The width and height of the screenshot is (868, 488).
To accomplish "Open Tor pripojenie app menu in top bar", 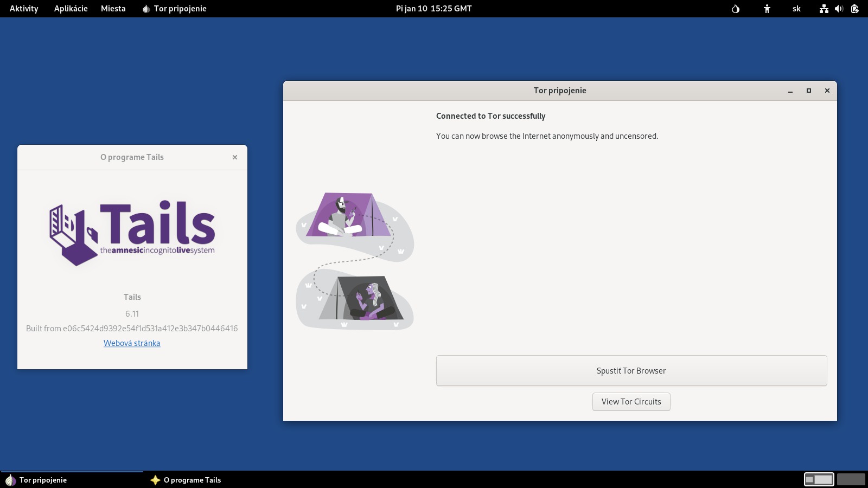I will tap(174, 9).
